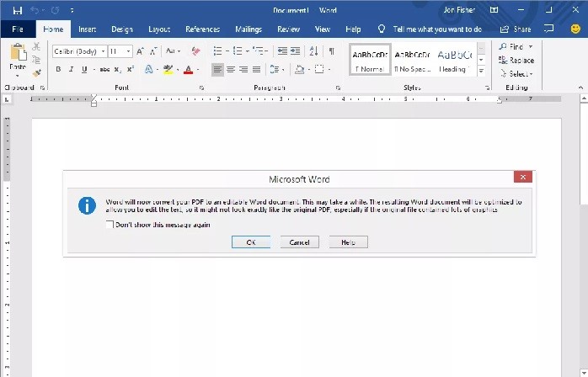Click Help in the dialog
Viewport: 588px width, 377px height.
(x=349, y=242)
